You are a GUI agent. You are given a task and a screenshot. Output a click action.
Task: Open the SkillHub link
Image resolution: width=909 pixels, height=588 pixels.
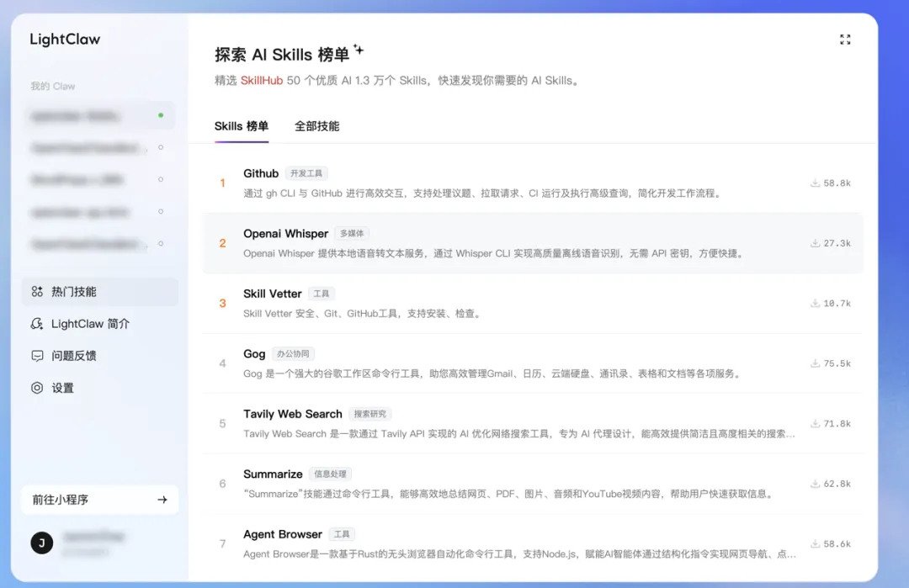pyautogui.click(x=262, y=81)
